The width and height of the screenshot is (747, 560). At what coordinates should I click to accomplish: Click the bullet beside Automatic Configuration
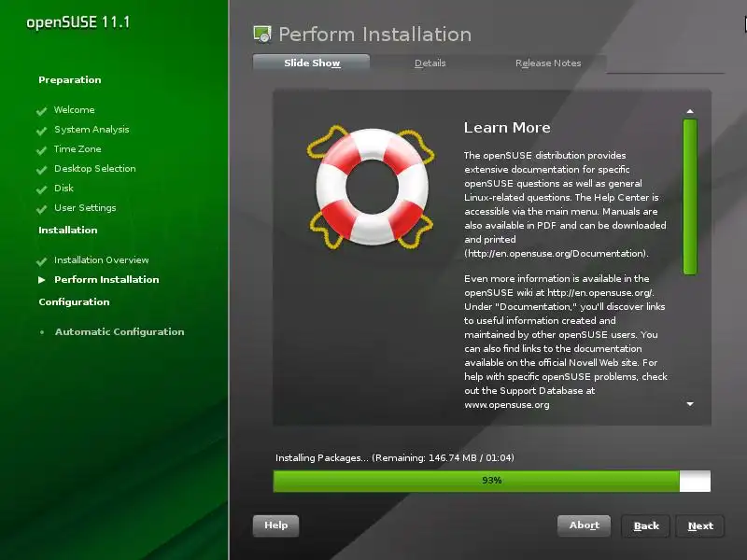tap(42, 332)
